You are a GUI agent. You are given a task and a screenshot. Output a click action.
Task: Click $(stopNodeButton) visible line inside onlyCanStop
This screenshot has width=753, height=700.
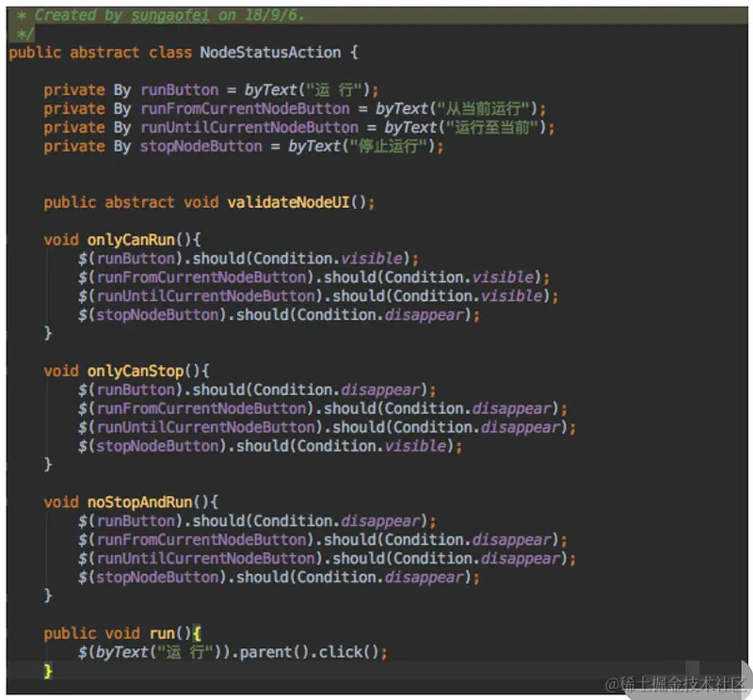tap(270, 446)
